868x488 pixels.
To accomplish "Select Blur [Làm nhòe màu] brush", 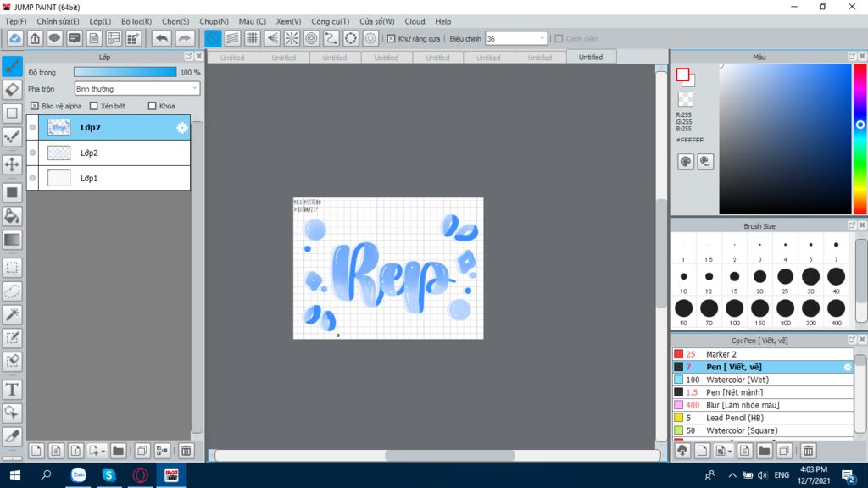I will point(763,405).
